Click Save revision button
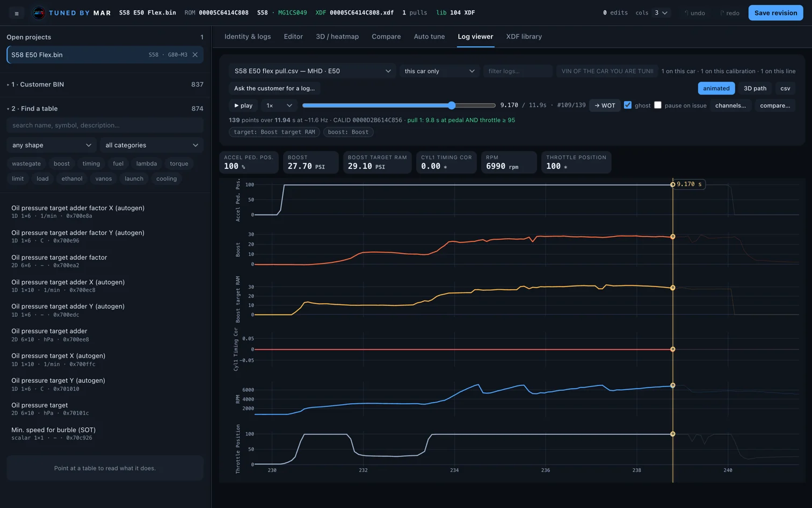This screenshot has height=508, width=812. click(775, 13)
